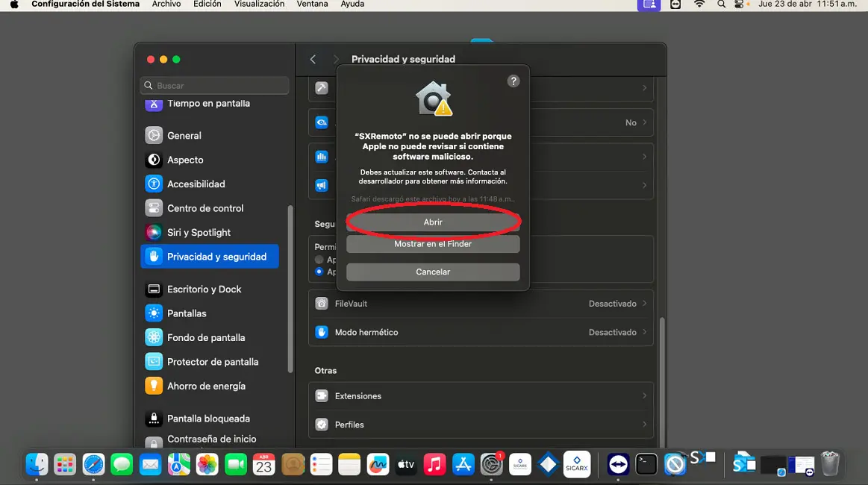The width and height of the screenshot is (868, 485).
Task: Open System Settings icon with badge
Action: point(492,465)
